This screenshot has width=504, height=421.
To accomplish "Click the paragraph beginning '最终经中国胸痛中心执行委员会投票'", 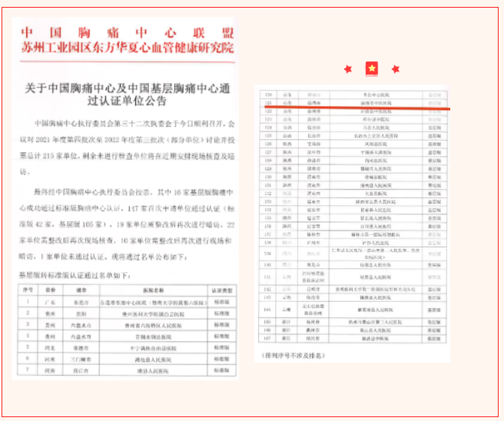I will (128, 224).
